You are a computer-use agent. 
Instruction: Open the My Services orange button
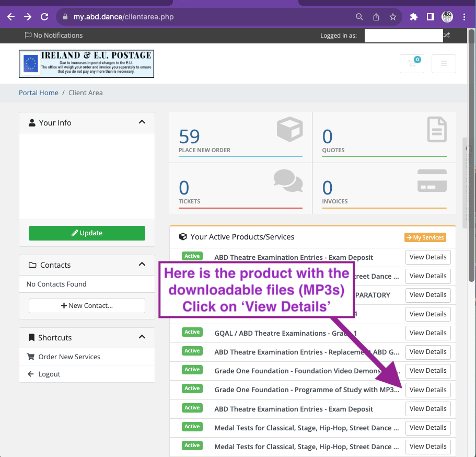coord(425,237)
